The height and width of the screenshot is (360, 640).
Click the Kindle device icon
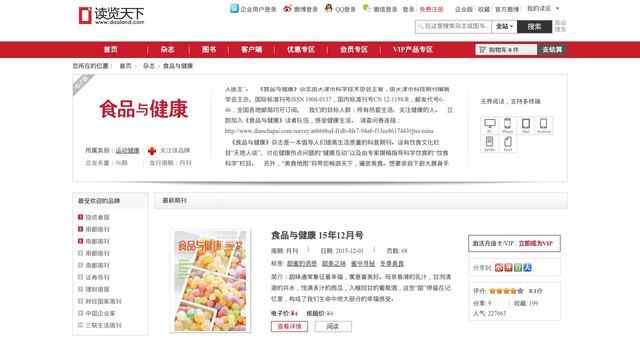coord(489,142)
